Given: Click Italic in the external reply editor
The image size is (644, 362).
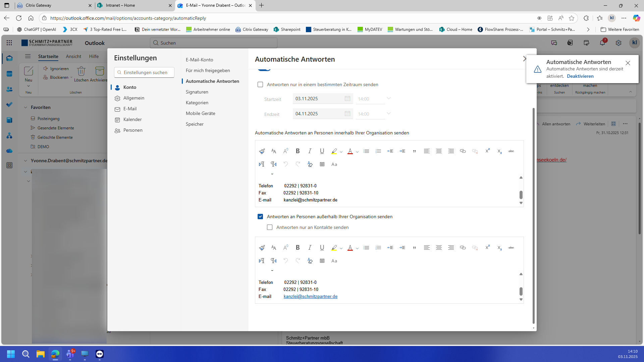Looking at the screenshot, I should click(x=310, y=248).
